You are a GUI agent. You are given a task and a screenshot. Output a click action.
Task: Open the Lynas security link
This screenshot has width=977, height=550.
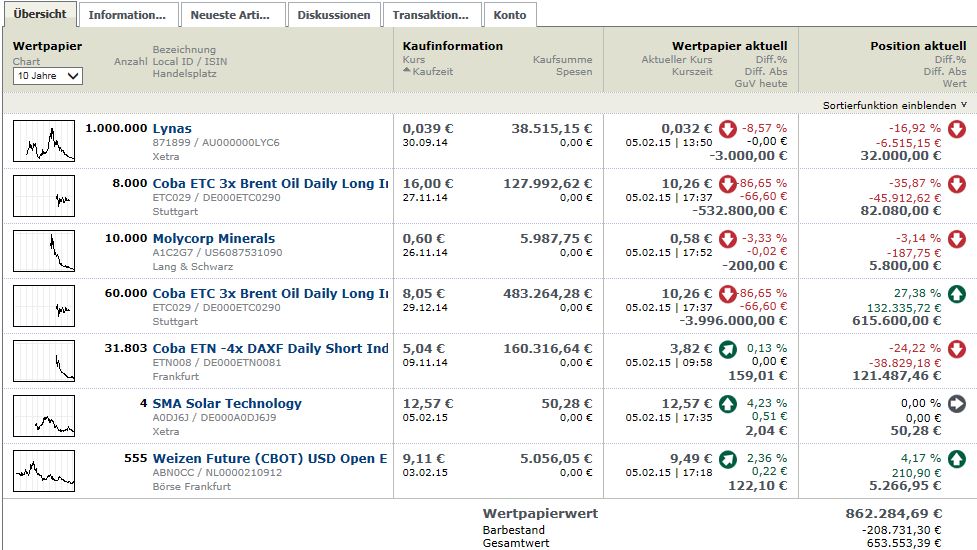172,128
